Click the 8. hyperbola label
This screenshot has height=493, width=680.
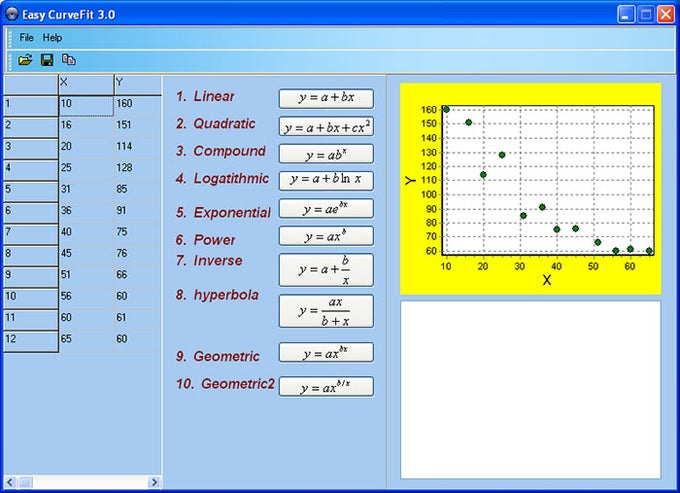tap(217, 295)
